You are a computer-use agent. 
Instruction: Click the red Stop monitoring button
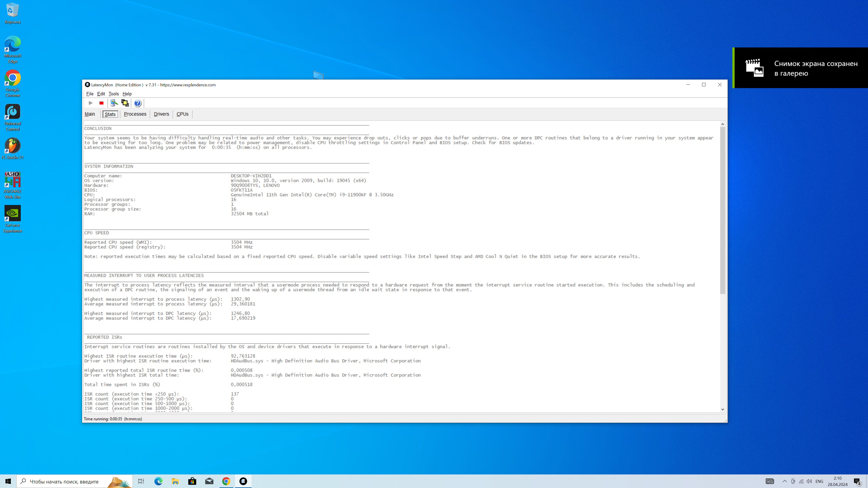pos(101,103)
